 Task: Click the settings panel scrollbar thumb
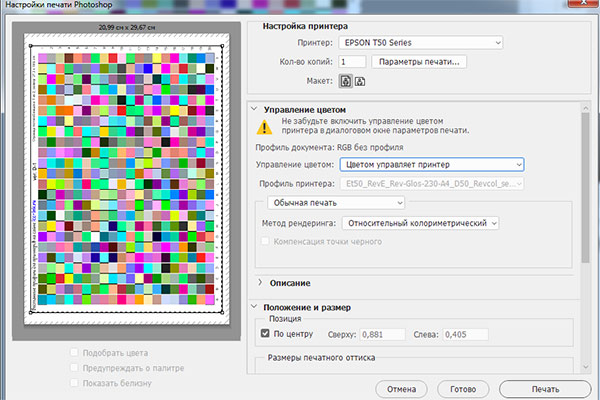pyautogui.click(x=585, y=188)
